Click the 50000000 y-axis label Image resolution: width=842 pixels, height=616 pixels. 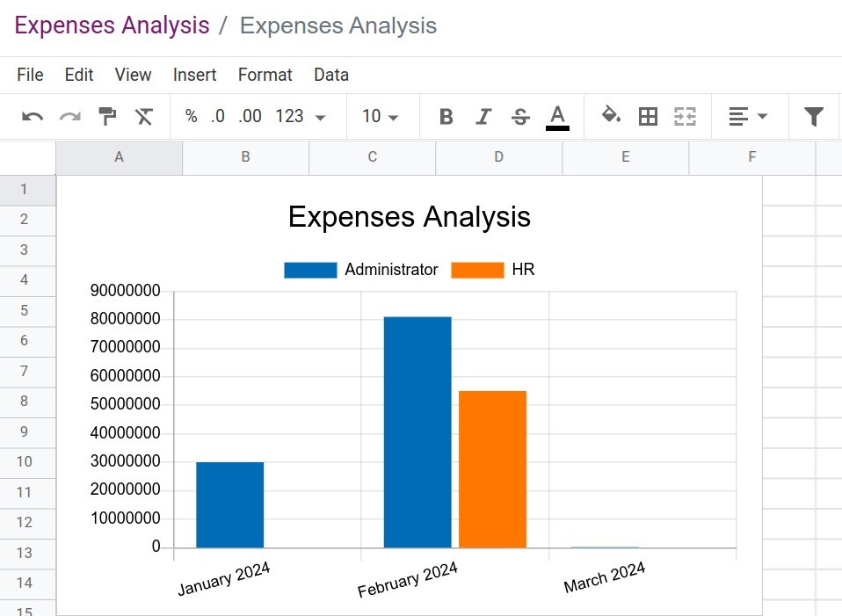click(x=125, y=404)
